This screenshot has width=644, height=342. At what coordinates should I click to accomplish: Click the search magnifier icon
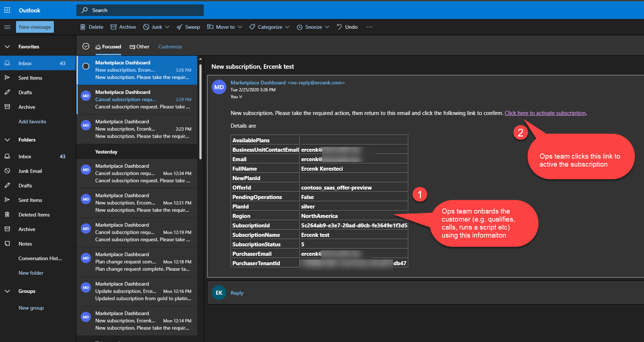84,10
